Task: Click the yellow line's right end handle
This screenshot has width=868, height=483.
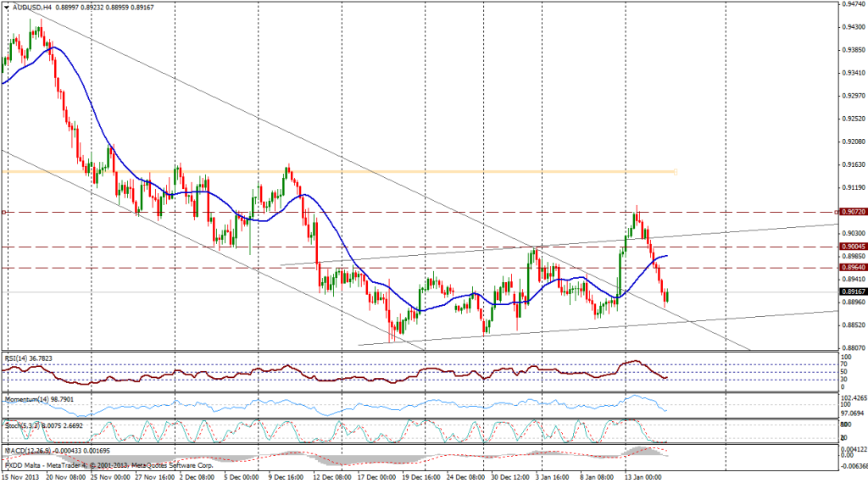Action: [675, 172]
